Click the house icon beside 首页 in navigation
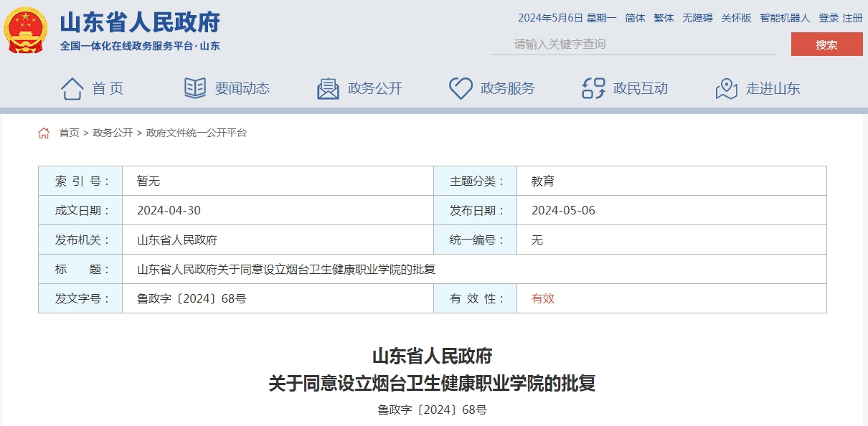The image size is (868, 426). pyautogui.click(x=72, y=88)
